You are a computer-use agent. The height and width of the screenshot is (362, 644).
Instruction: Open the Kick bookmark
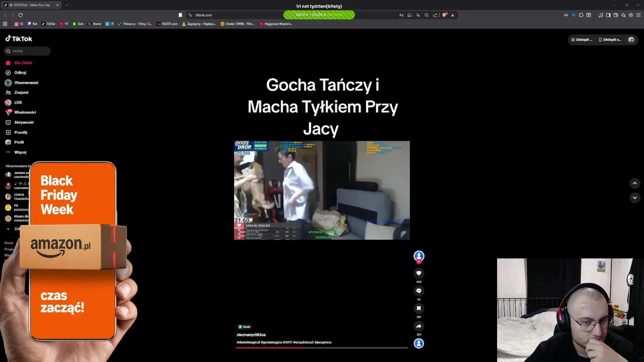[x=78, y=24]
